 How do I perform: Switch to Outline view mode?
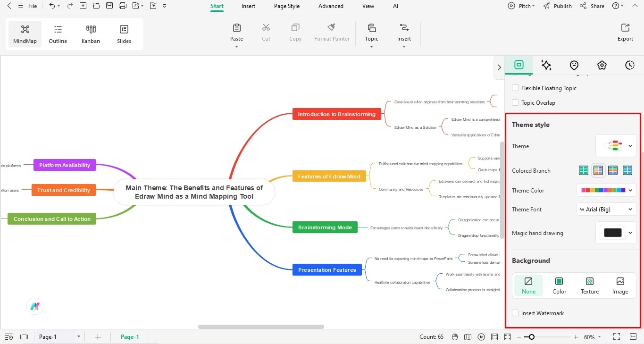[x=58, y=34]
